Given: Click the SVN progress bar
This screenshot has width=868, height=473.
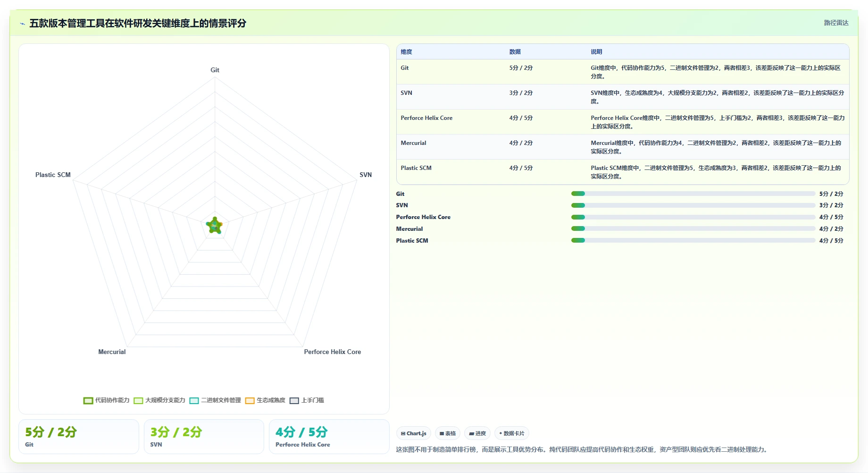Looking at the screenshot, I should [693, 205].
